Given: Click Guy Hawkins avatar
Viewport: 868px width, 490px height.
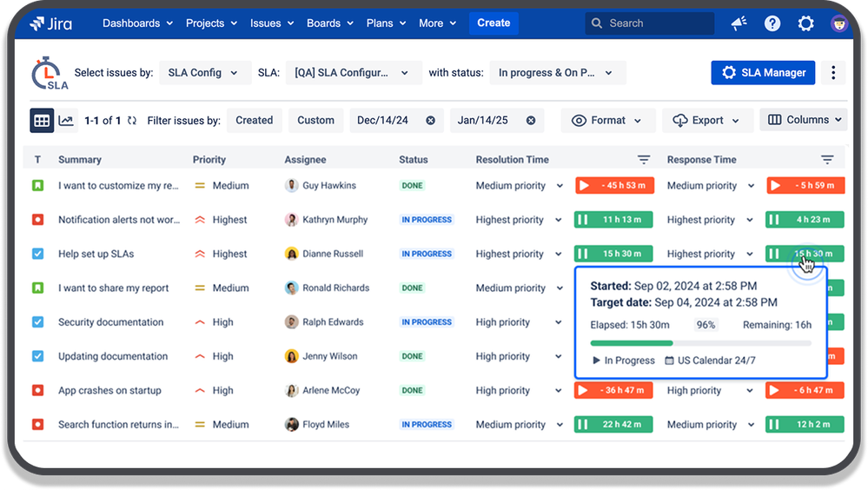Looking at the screenshot, I should [291, 185].
